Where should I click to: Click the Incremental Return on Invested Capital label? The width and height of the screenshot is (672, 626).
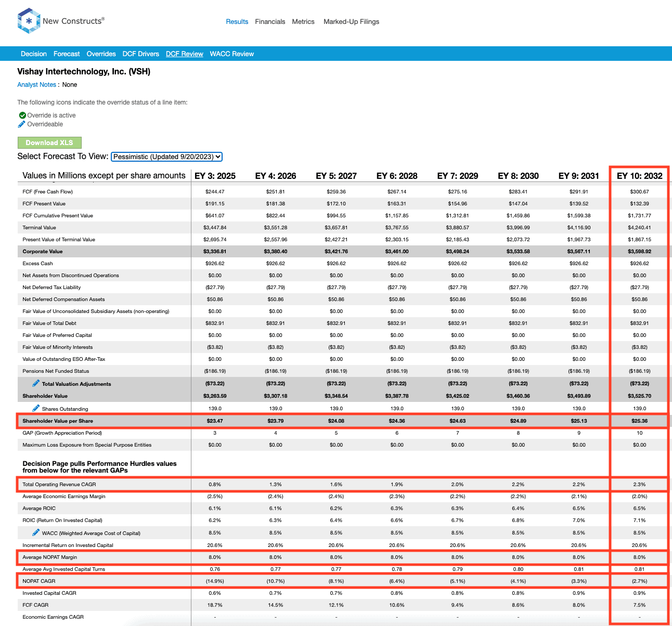tap(68, 545)
